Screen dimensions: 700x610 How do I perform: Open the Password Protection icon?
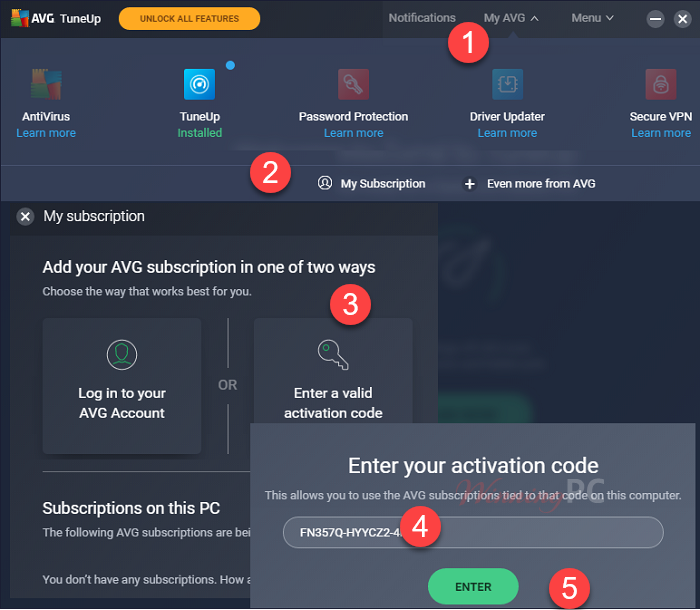[x=354, y=84]
